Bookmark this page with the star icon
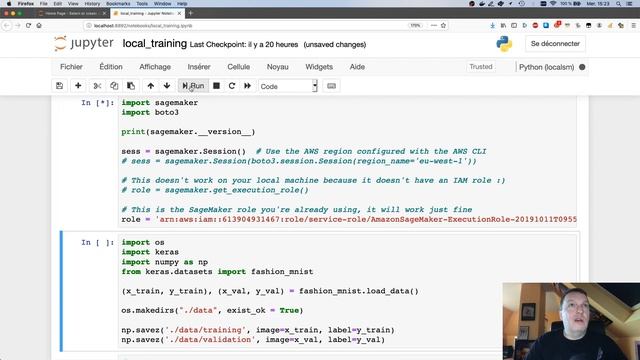640x360 pixels. [443, 25]
